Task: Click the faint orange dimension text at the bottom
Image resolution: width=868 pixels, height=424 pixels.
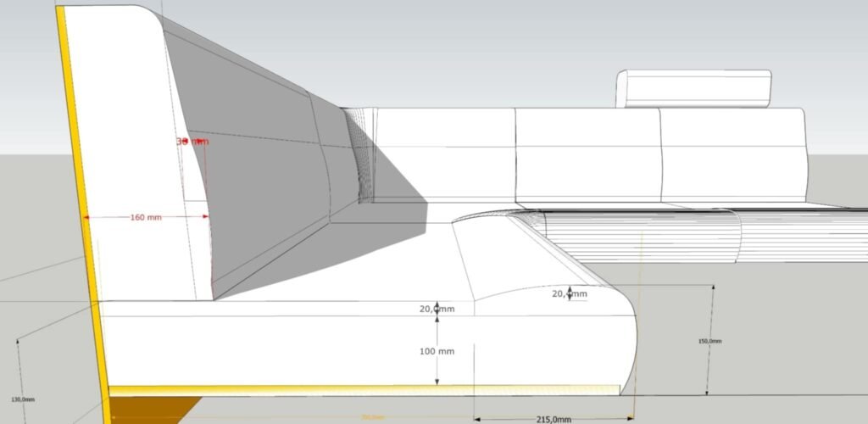Action: coord(370,416)
